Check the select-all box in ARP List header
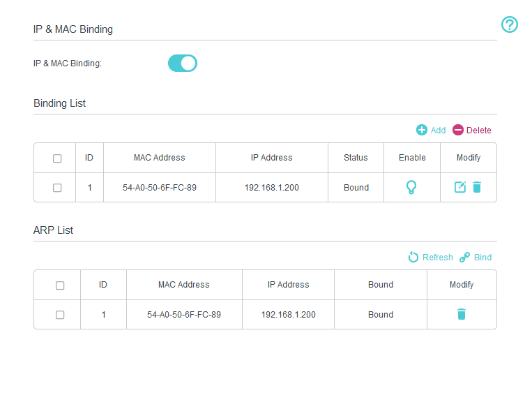 (60, 285)
